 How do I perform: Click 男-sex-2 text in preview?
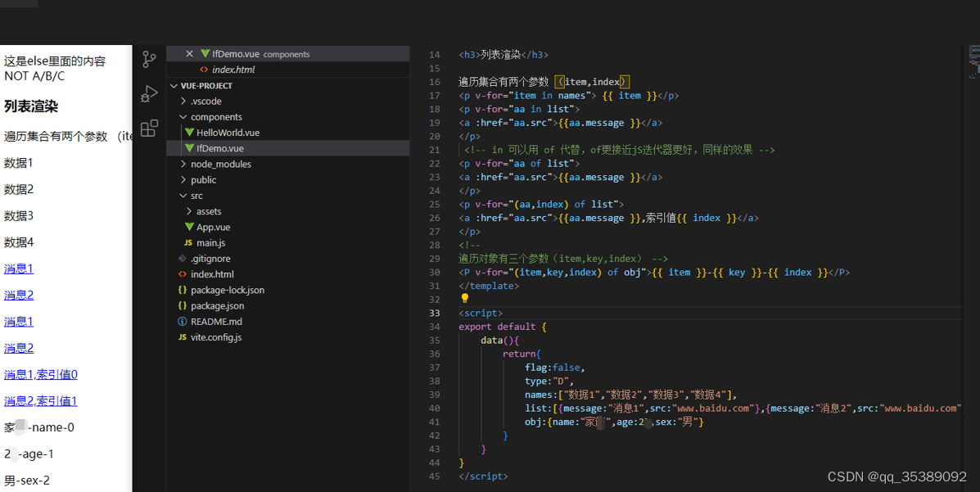click(27, 481)
